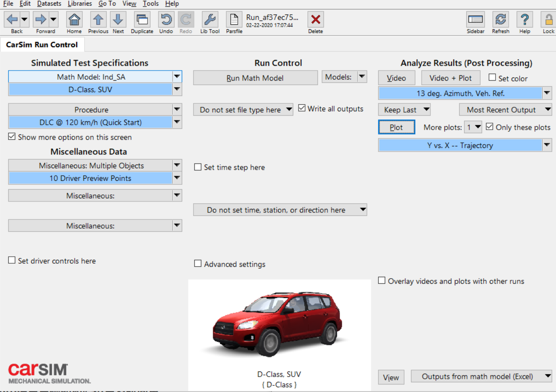Image resolution: width=556 pixels, height=392 pixels.
Task: Open the Libraries menu
Action: [80, 4]
